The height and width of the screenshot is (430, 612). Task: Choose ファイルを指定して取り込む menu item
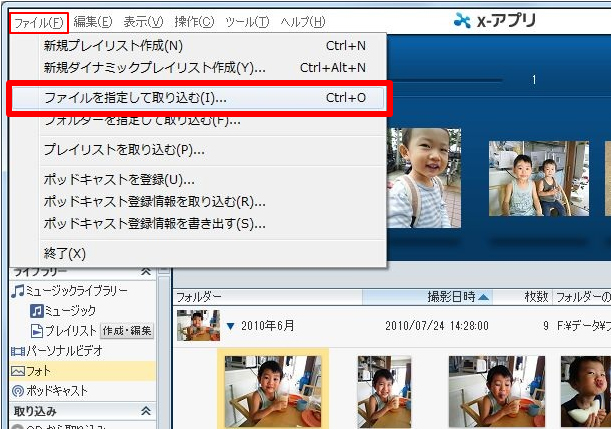[135, 98]
